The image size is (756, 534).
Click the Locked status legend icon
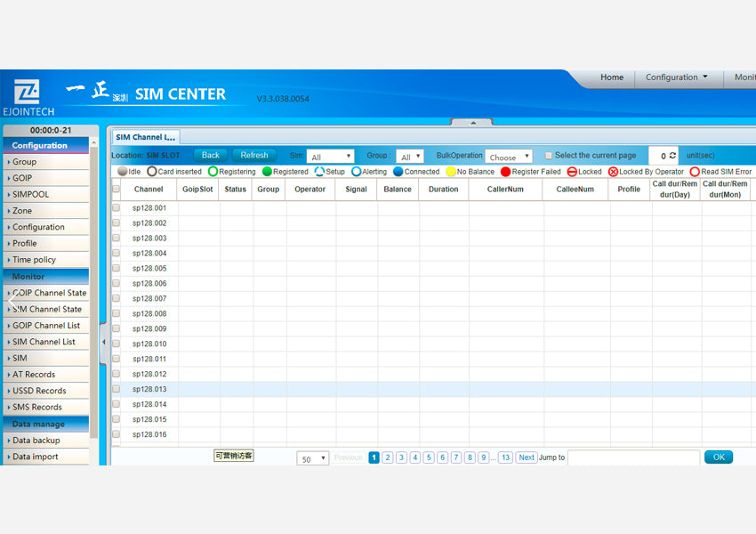point(572,171)
